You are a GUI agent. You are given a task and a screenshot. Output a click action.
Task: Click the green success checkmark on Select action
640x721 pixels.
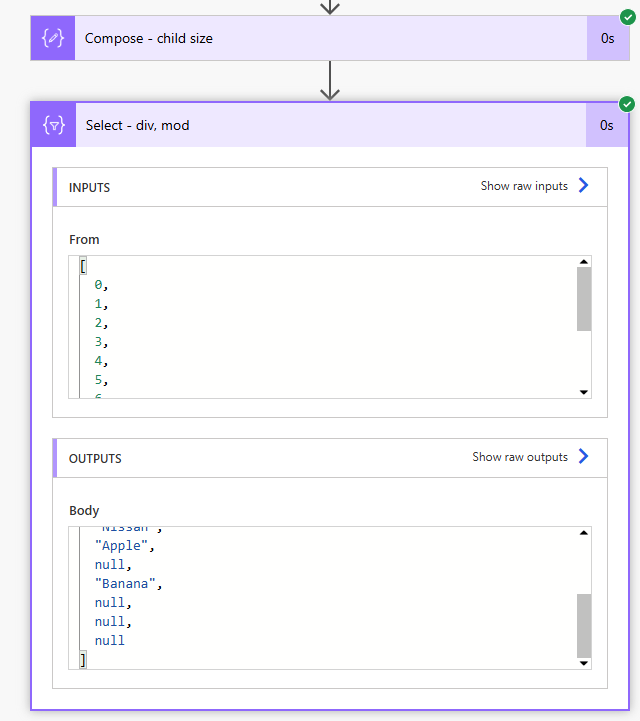coord(627,103)
